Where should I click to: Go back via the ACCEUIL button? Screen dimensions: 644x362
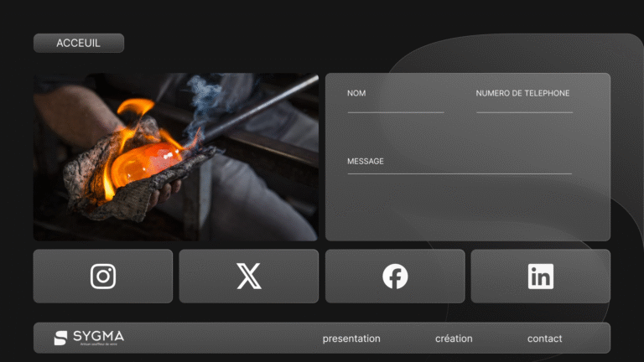pyautogui.click(x=79, y=43)
